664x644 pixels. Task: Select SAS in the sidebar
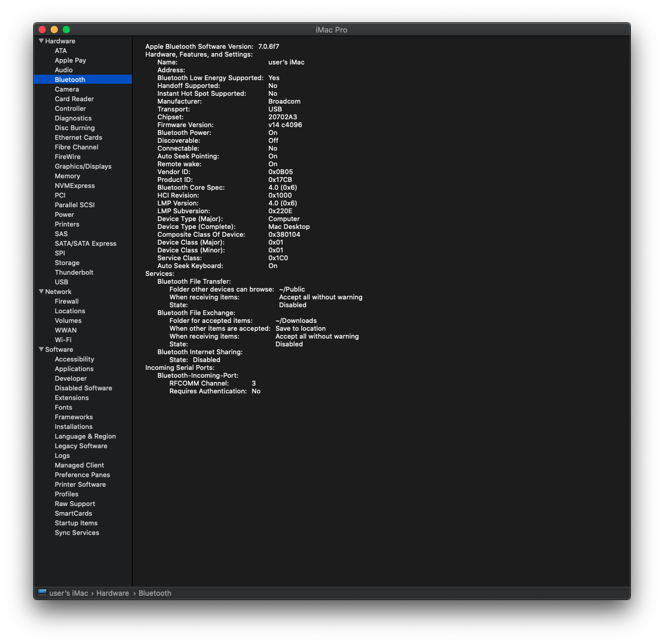(61, 234)
